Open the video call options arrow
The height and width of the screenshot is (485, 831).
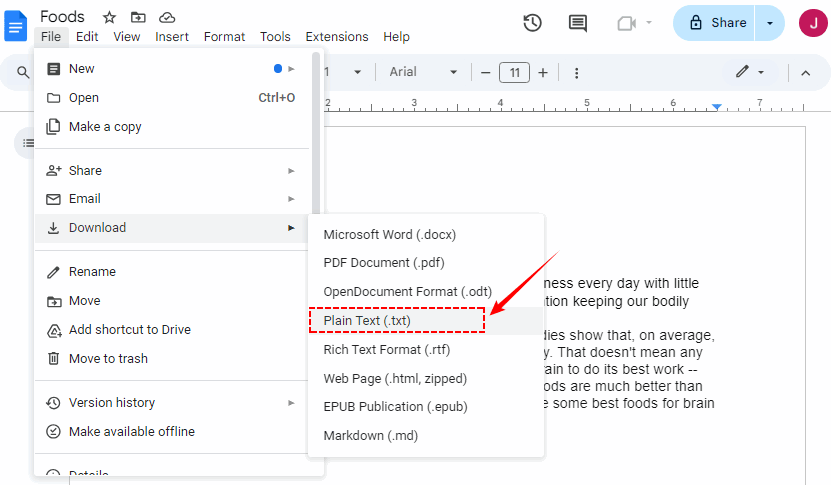649,23
